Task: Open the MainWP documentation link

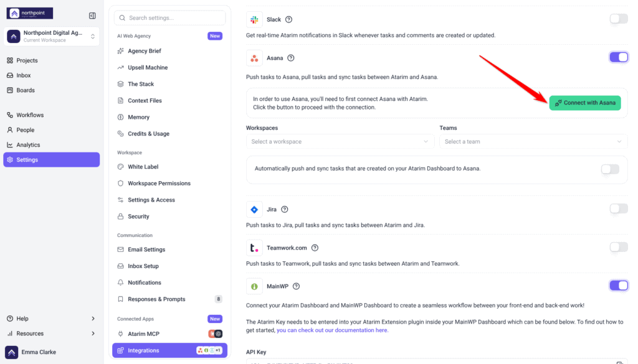Action: point(333,330)
